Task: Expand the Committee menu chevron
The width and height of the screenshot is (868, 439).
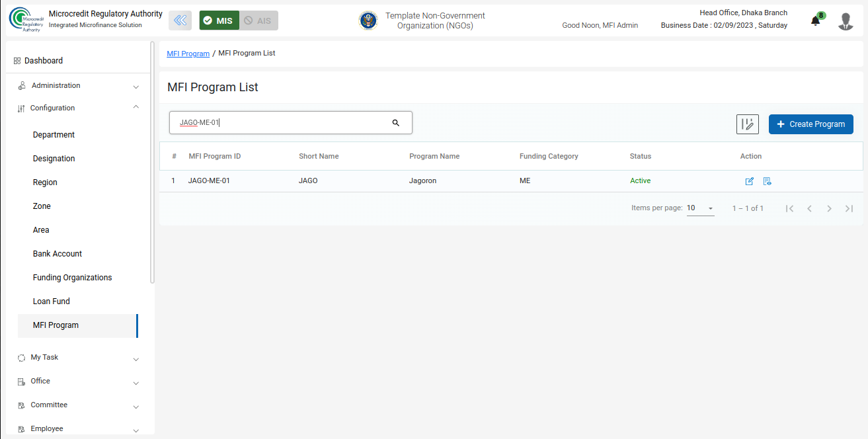Action: pos(136,407)
